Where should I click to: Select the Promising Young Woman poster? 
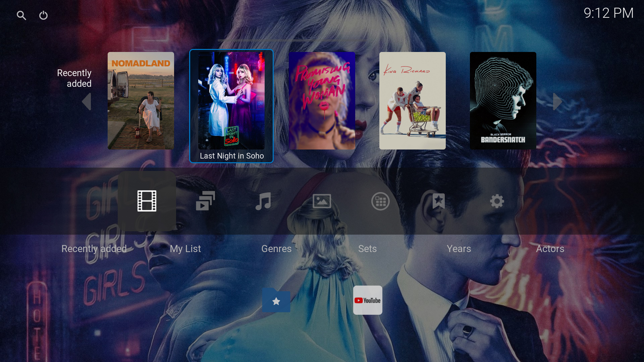tap(322, 101)
